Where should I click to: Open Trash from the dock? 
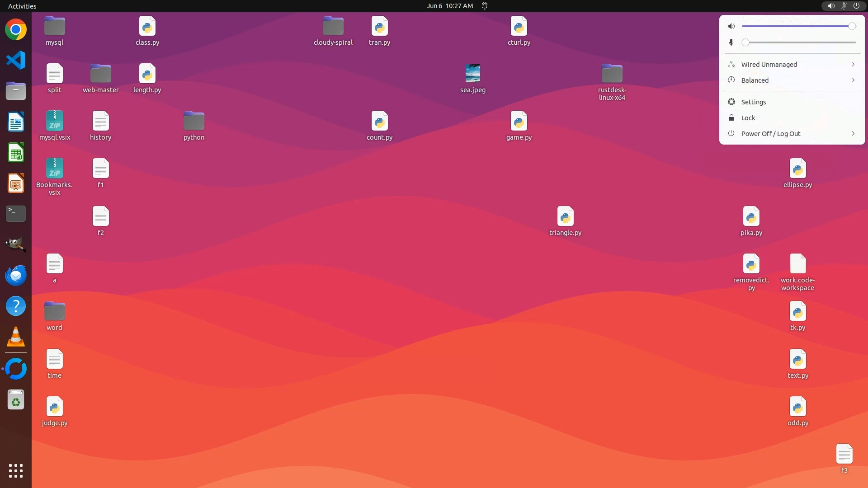(x=16, y=400)
